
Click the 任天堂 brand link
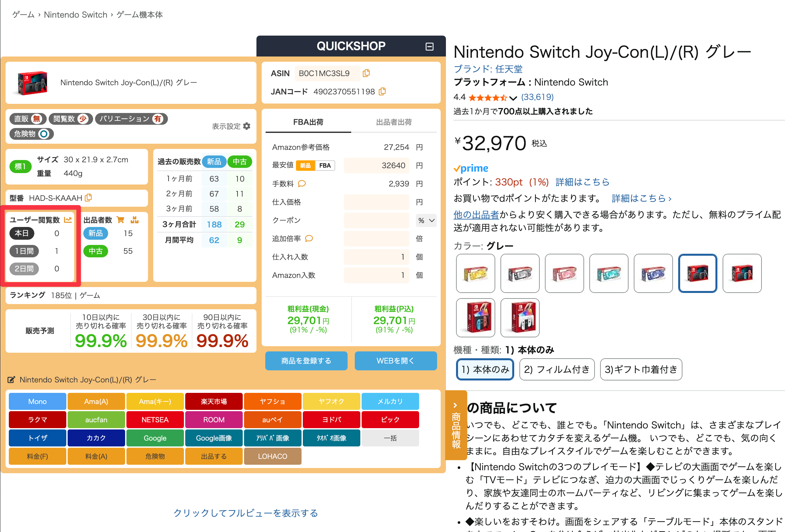coord(488,69)
